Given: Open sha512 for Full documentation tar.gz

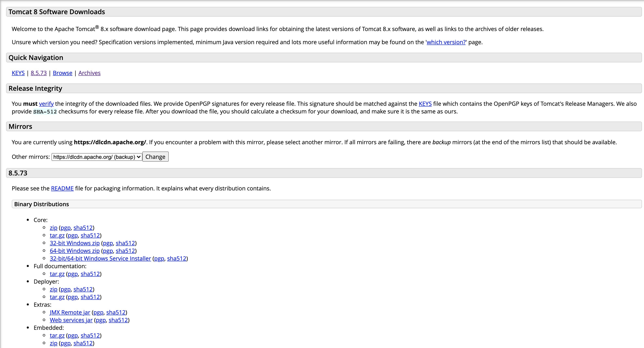Looking at the screenshot, I should pos(90,274).
